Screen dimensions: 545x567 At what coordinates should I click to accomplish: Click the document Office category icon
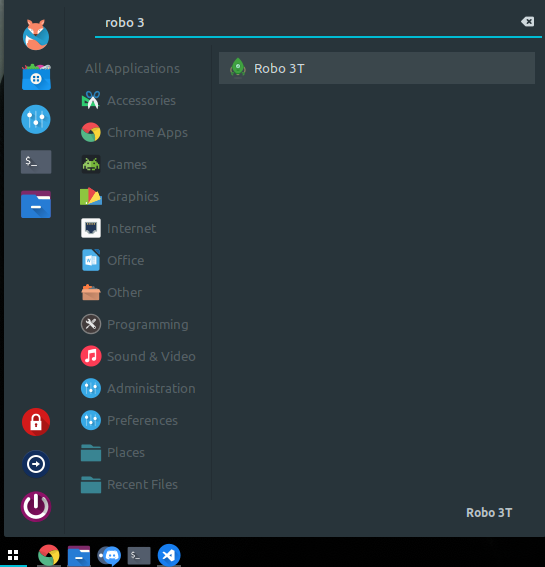click(x=91, y=260)
